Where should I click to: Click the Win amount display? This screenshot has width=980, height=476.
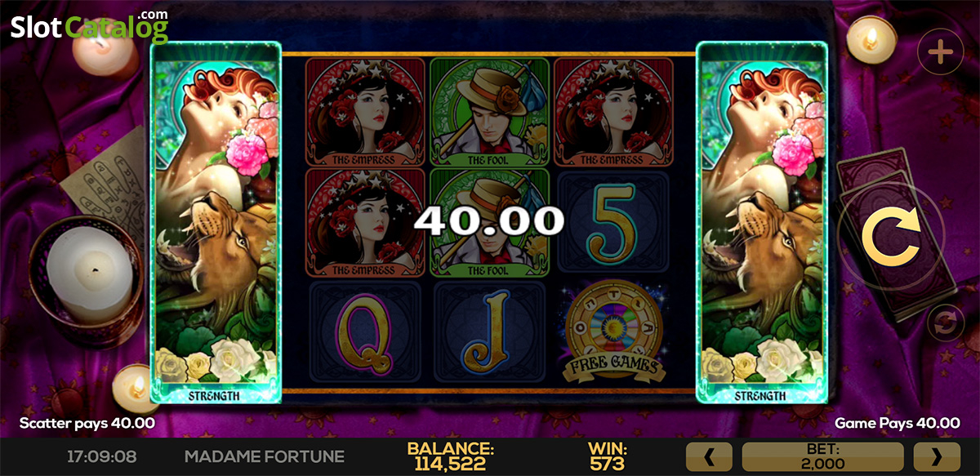[x=607, y=457]
